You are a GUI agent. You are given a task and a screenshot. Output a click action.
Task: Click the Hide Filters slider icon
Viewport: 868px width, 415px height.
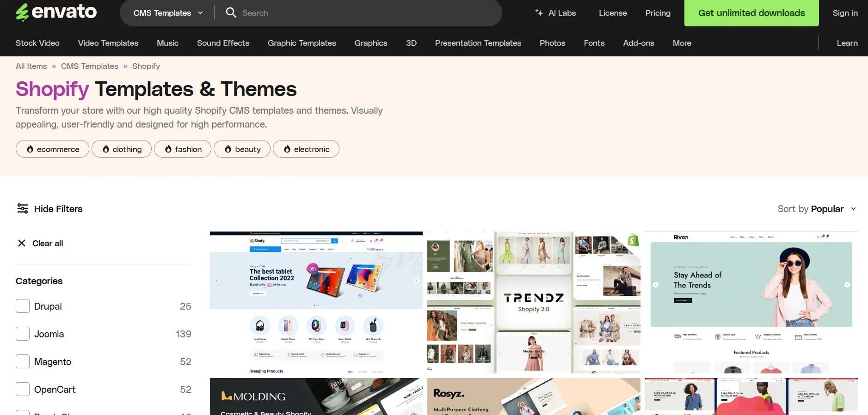(x=22, y=208)
